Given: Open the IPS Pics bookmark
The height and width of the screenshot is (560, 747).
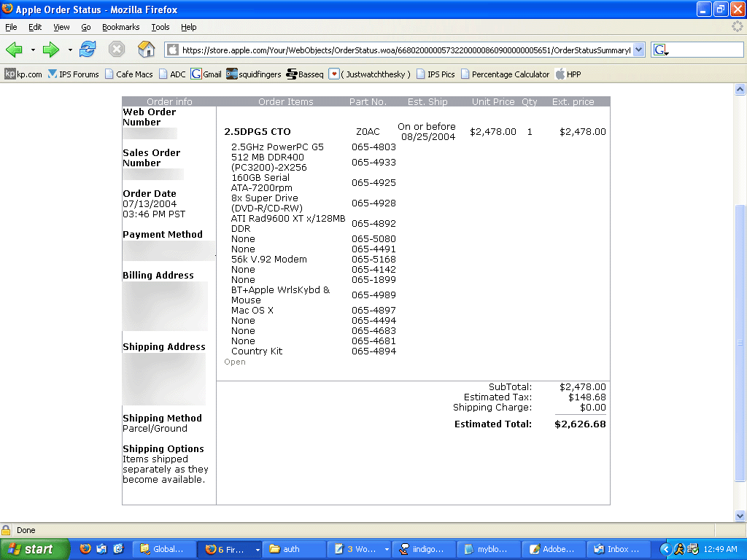Looking at the screenshot, I should tap(436, 74).
